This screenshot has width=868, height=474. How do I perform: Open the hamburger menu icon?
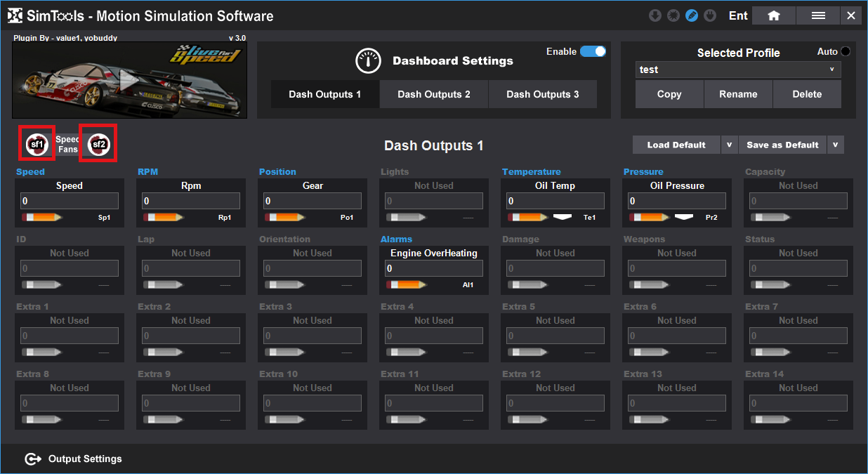tap(818, 15)
